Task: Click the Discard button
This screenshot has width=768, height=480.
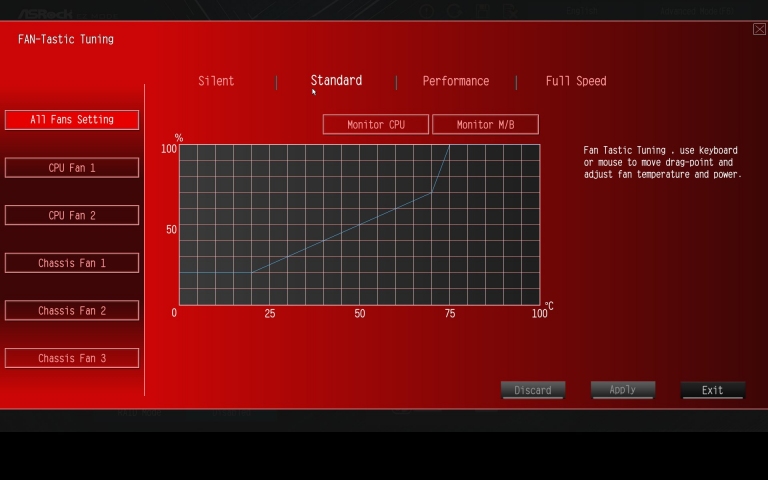Action: (533, 390)
